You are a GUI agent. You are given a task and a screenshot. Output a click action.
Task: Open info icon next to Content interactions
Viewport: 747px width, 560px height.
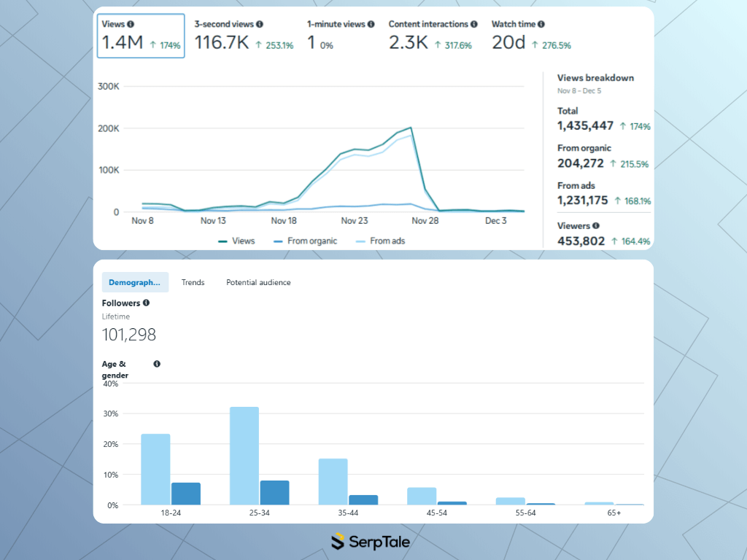pyautogui.click(x=473, y=24)
